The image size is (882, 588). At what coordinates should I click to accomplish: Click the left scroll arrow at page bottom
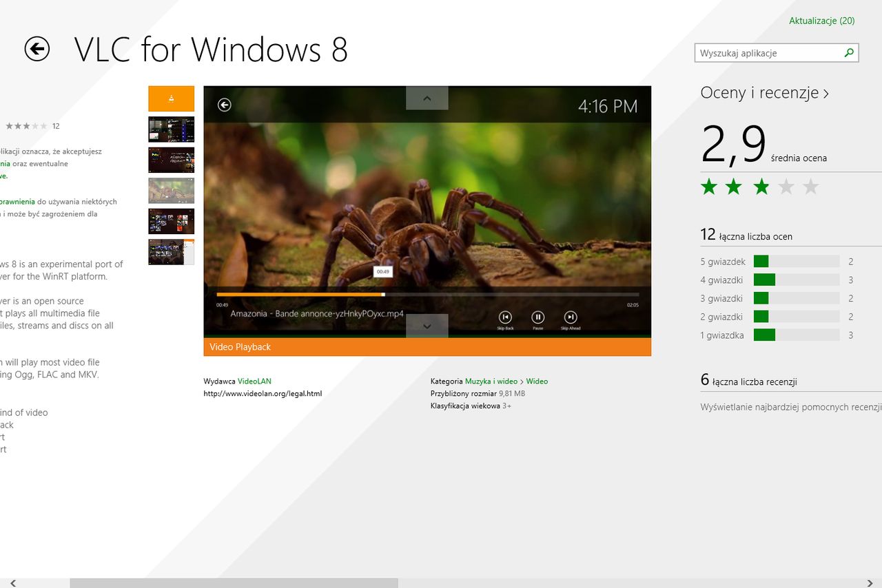pyautogui.click(x=12, y=582)
